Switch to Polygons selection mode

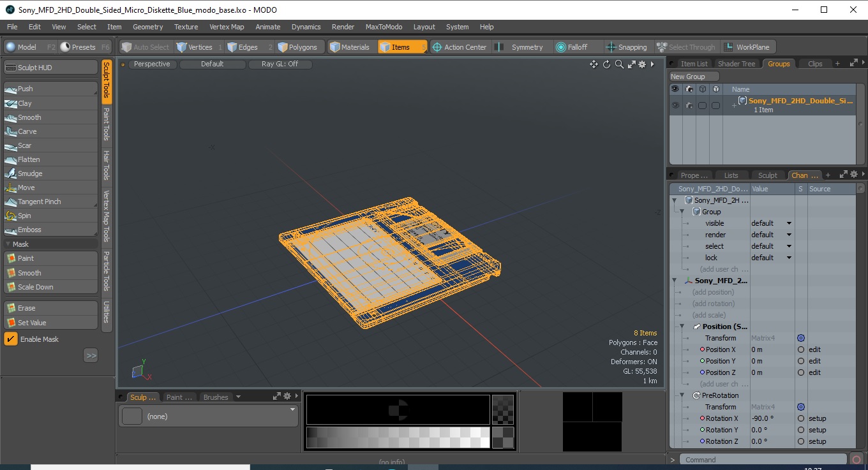pyautogui.click(x=299, y=47)
